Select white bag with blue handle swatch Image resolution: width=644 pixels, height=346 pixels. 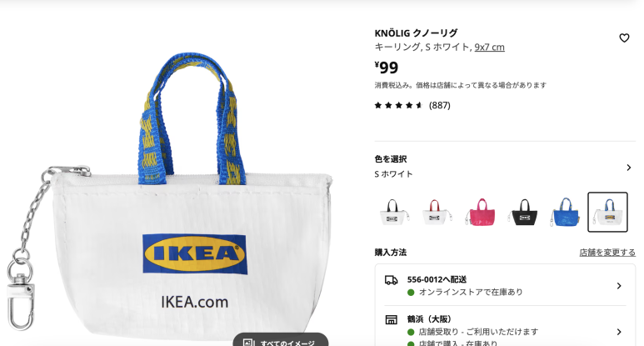tap(607, 212)
